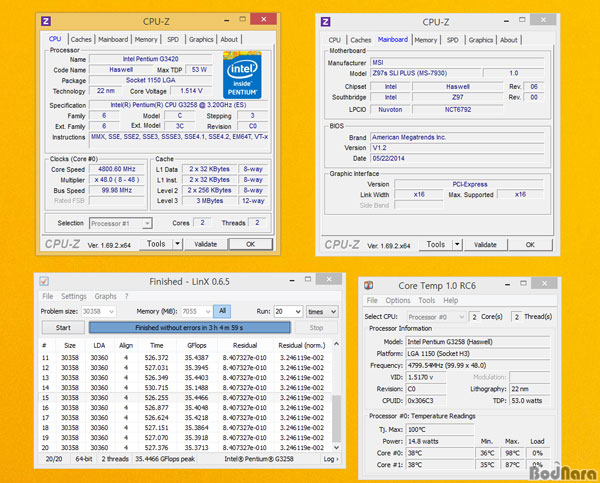Select CPU tab in right CPU-Z window
This screenshot has height=483, width=600.
334,40
